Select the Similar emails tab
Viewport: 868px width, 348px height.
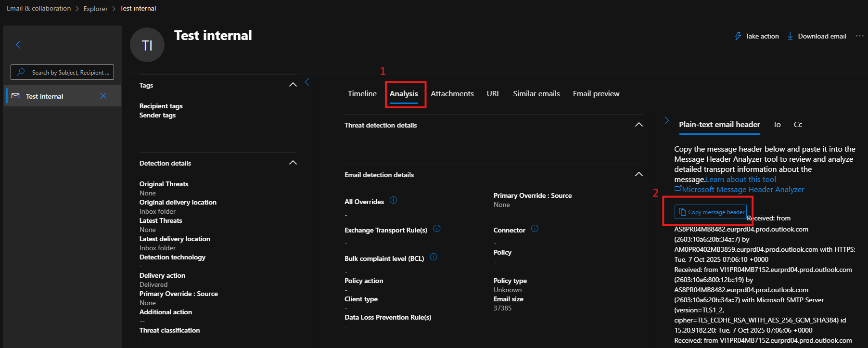coord(536,94)
